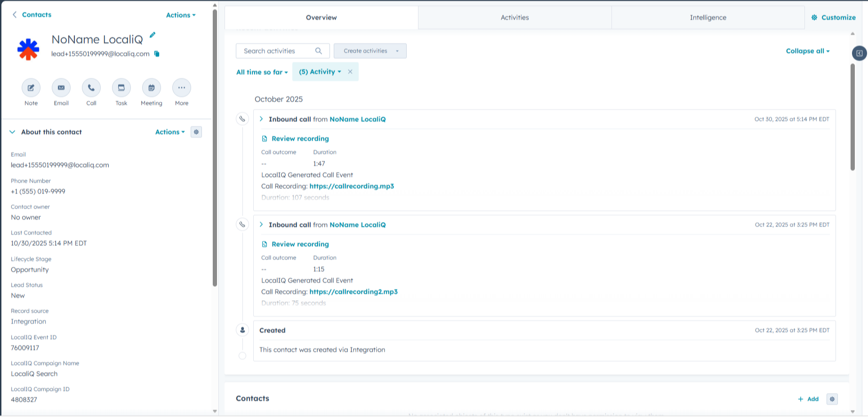Open settings gear in the Contacts card
Viewport: 868px width, 417px height.
click(x=832, y=399)
